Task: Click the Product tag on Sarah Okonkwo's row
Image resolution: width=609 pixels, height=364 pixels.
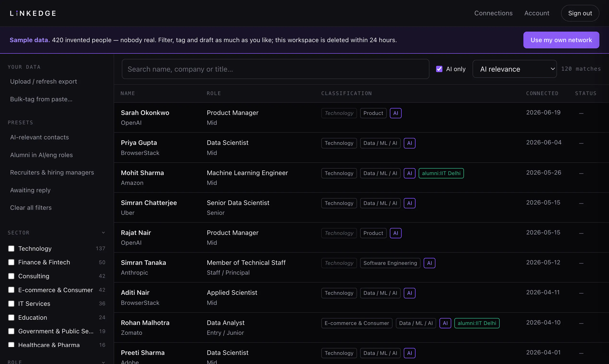Action: click(x=373, y=113)
